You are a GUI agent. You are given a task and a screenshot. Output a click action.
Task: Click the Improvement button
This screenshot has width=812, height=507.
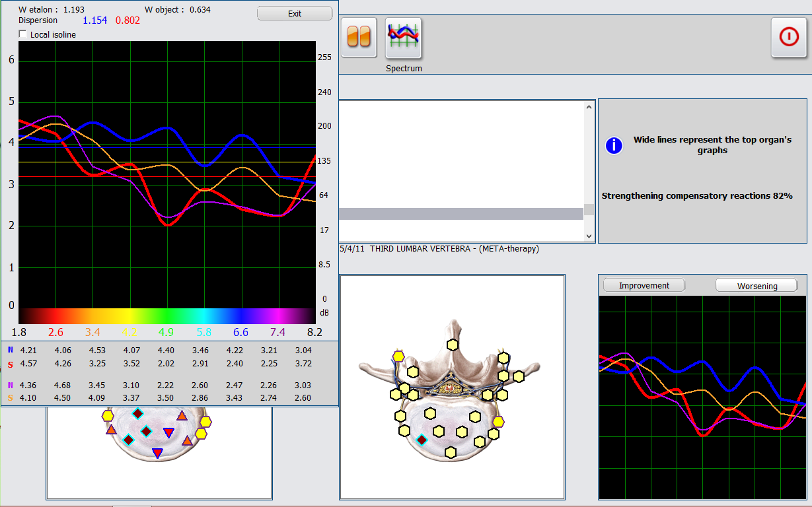pos(644,285)
